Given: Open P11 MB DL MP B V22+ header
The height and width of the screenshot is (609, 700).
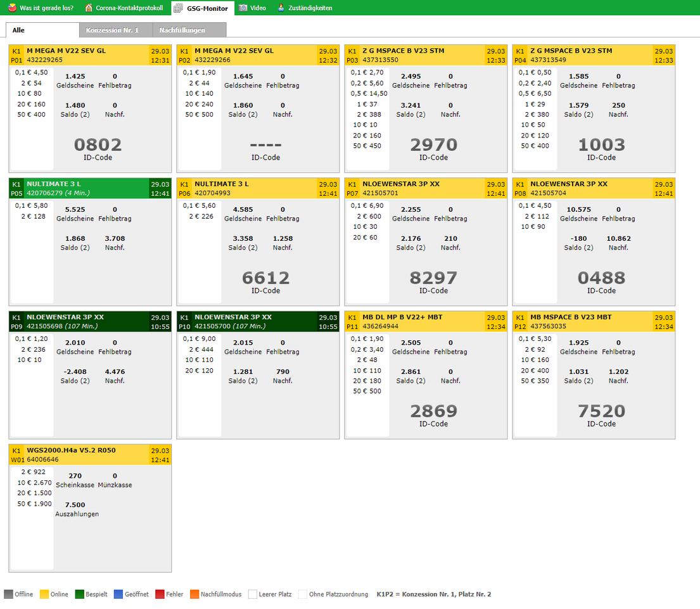Looking at the screenshot, I should click(426, 321).
